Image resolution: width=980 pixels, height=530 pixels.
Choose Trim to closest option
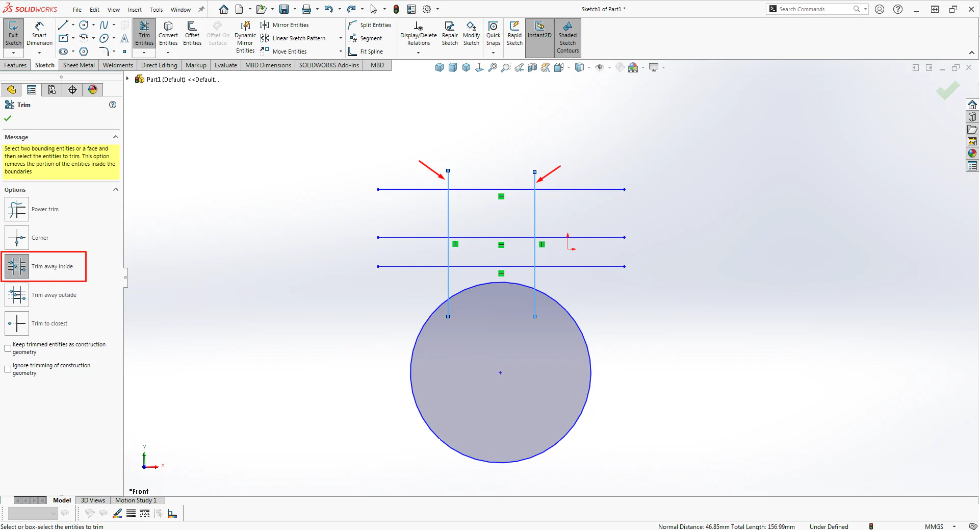17,323
